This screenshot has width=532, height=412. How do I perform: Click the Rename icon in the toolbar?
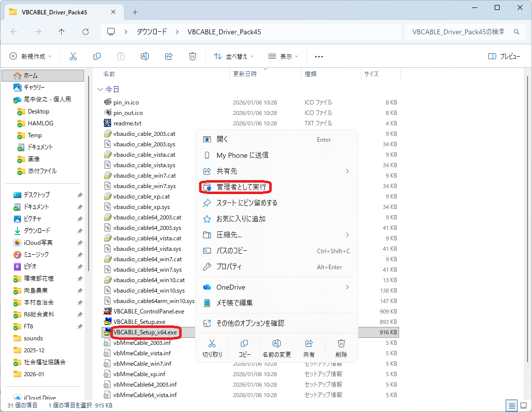145,56
